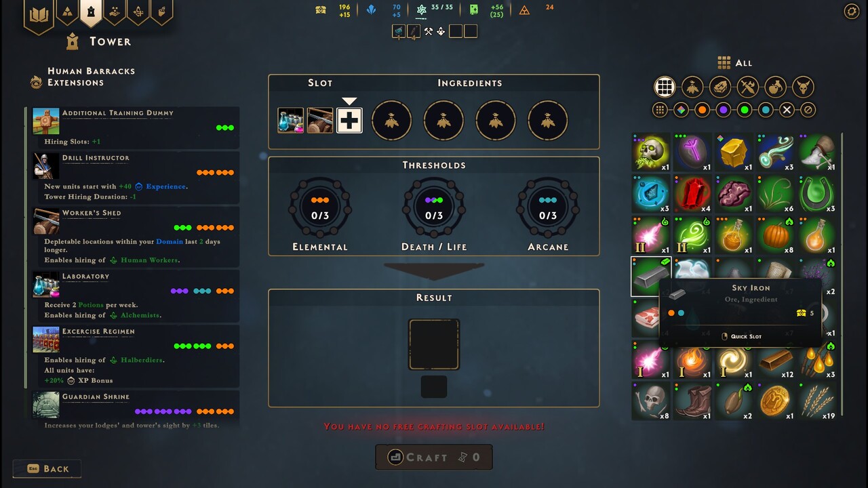Filter inventory by monster skull category
868x488 pixels.
(x=803, y=87)
